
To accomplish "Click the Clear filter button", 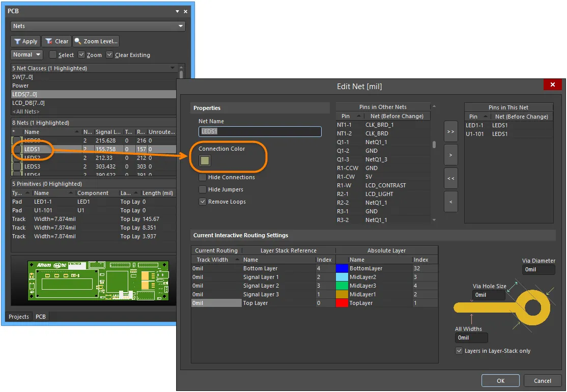I will pos(56,41).
